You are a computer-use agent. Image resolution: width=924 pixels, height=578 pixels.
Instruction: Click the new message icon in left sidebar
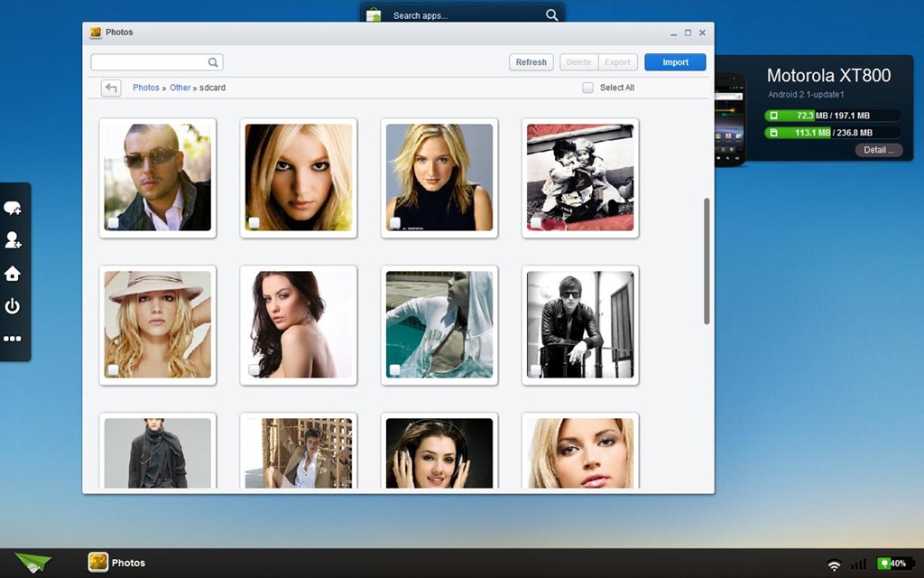(13, 209)
